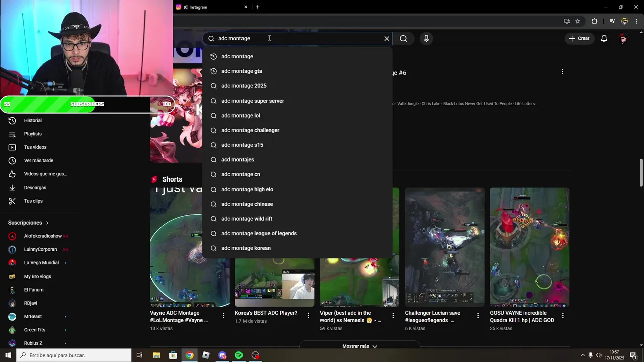Image resolution: width=644 pixels, height=362 pixels.
Task: Open options for Challenger Lucian save short
Action: [478, 316]
